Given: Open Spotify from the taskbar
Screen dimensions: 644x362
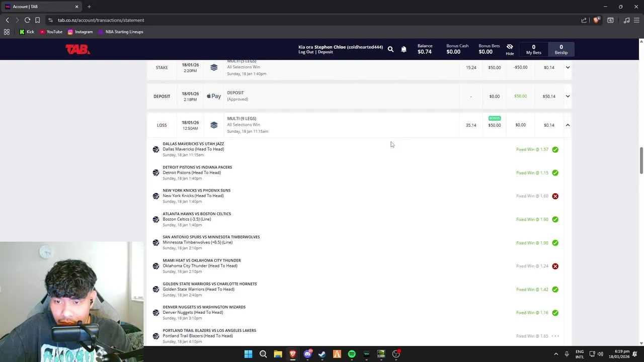Looking at the screenshot, I should coord(352,354).
